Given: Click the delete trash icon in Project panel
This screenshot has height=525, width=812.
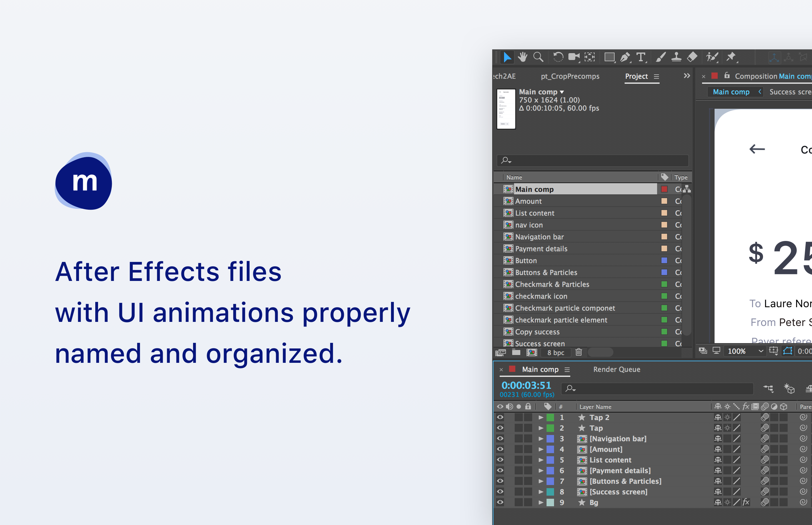Looking at the screenshot, I should [x=579, y=352].
